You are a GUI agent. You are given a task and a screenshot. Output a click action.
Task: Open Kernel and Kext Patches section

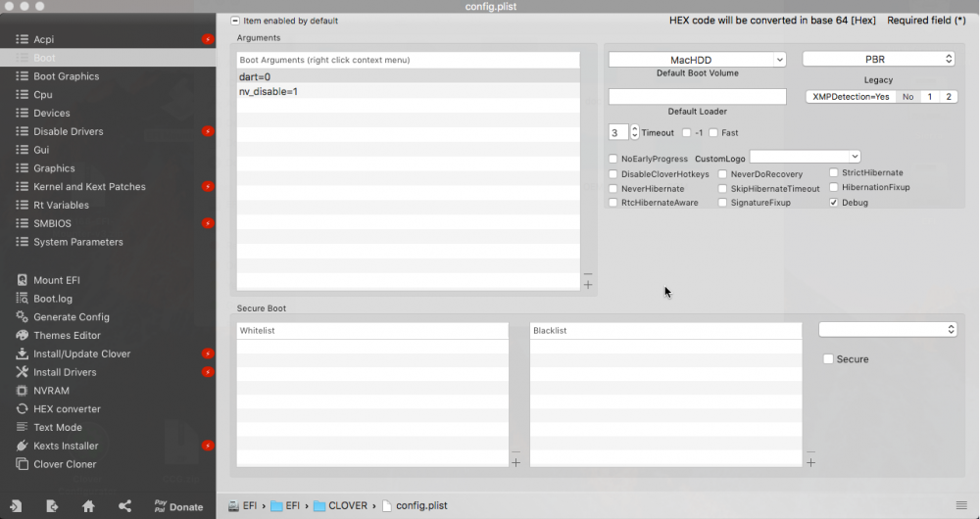[x=89, y=186]
